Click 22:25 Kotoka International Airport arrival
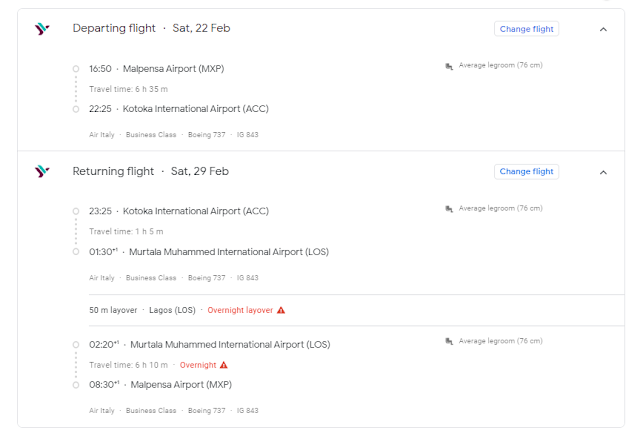This screenshot has height=439, width=640. pos(178,109)
